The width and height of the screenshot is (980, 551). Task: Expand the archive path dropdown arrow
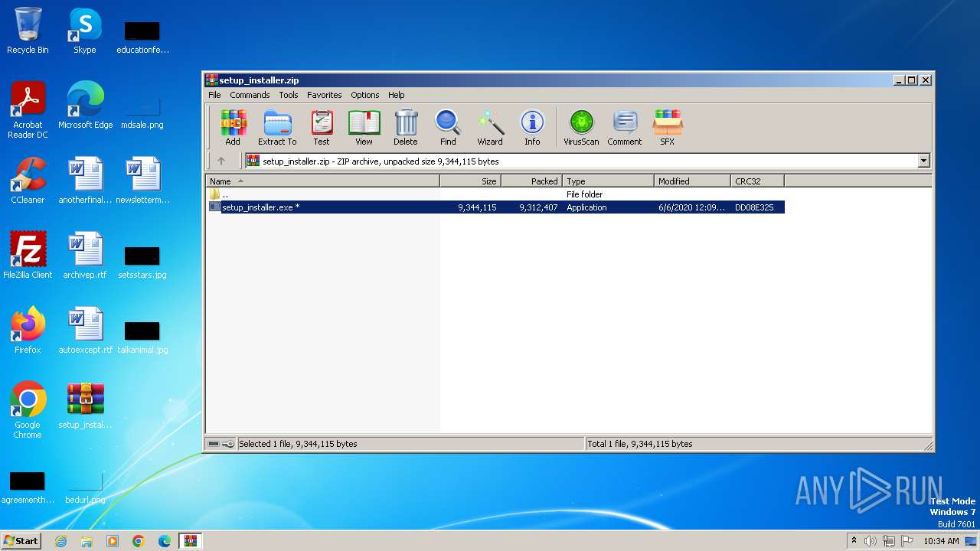(x=923, y=161)
